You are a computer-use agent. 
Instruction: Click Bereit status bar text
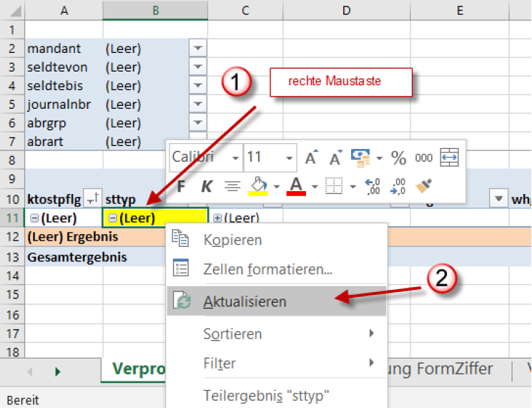(23, 400)
